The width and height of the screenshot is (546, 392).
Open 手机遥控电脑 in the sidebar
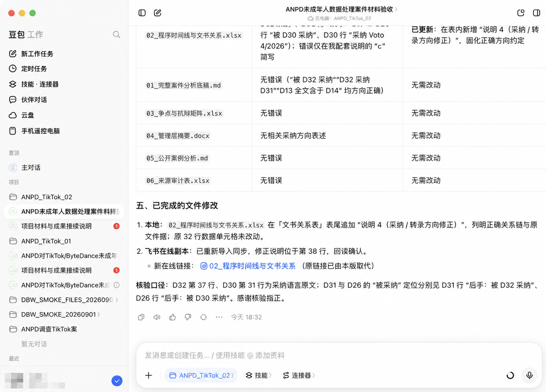tap(34, 131)
